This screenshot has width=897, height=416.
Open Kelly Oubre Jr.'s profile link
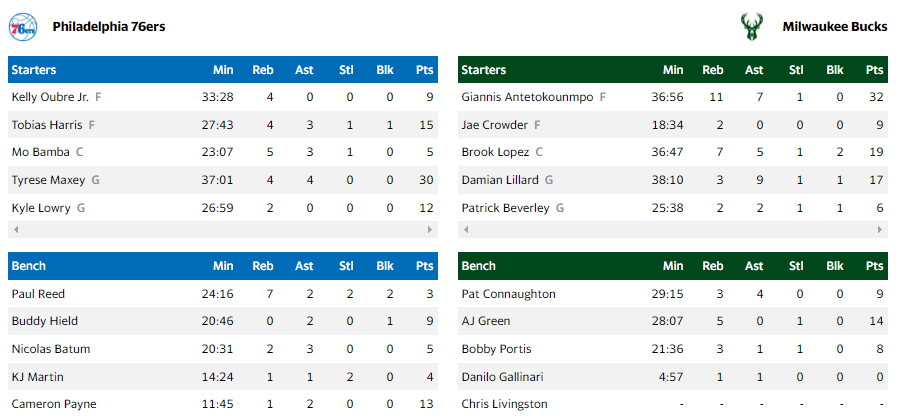[50, 97]
